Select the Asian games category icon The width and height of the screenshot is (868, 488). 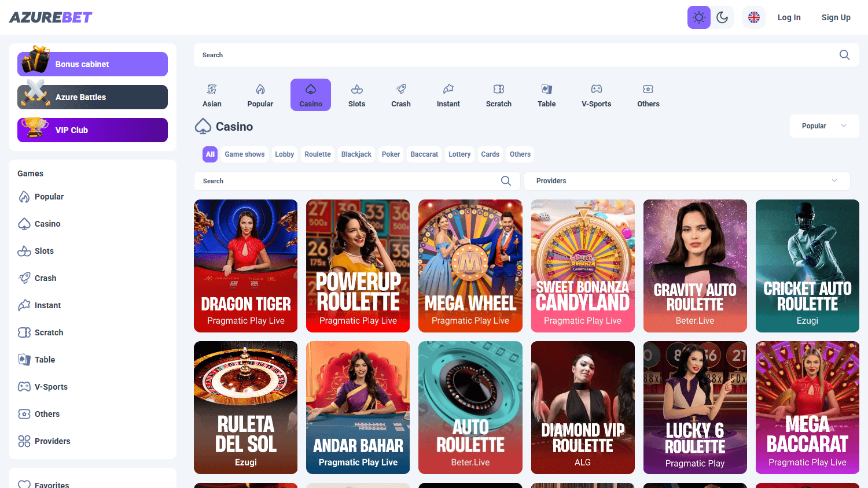click(x=212, y=94)
